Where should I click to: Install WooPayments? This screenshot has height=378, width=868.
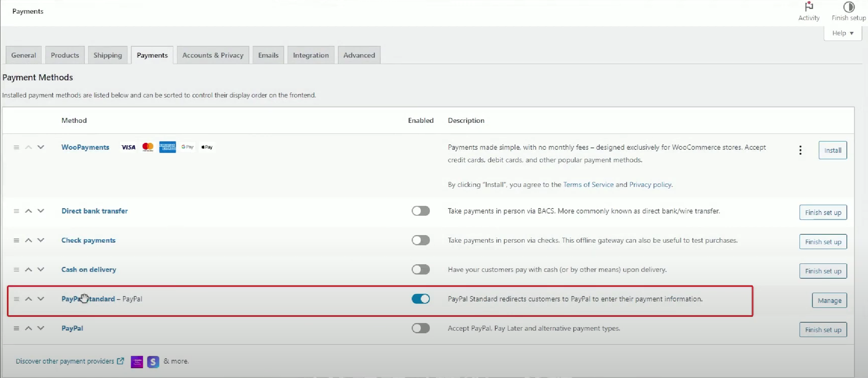coord(833,150)
